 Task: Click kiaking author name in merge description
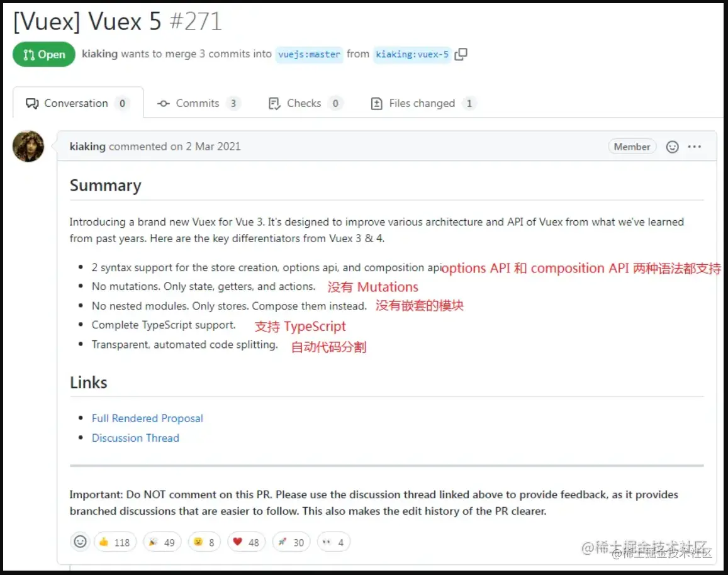(99, 54)
